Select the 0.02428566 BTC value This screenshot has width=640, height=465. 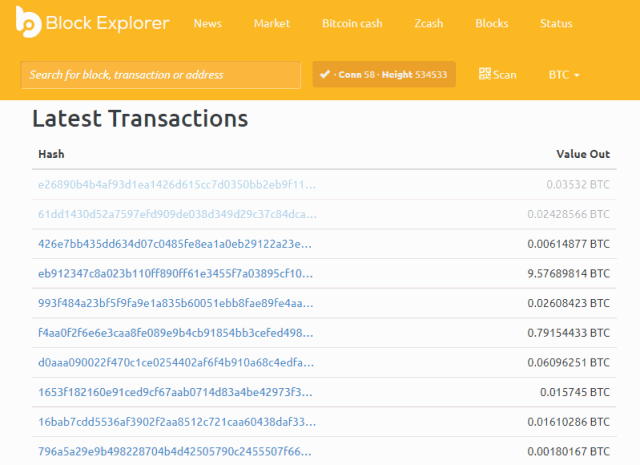click(569, 214)
